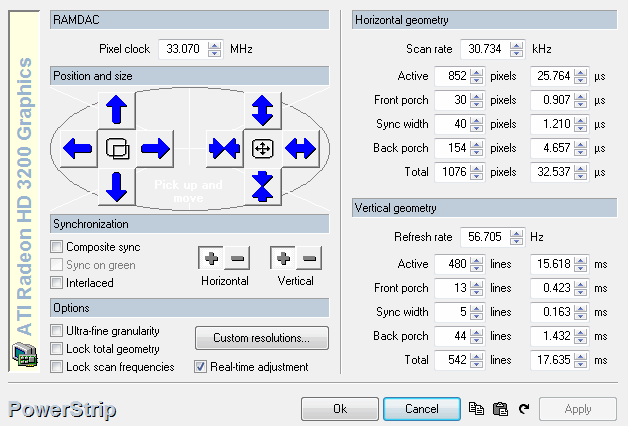This screenshot has width=628, height=426.
Task: Enable Composite sync checkbox
Action: click(56, 247)
